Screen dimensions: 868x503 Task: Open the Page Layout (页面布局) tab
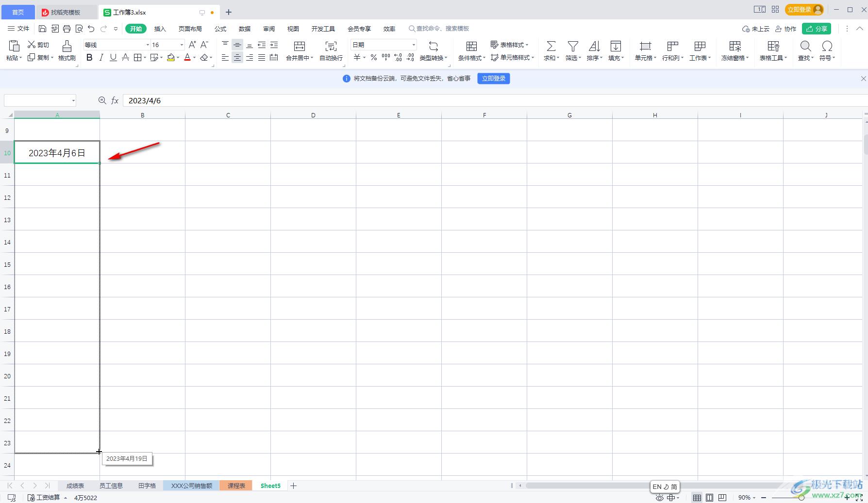coord(190,29)
